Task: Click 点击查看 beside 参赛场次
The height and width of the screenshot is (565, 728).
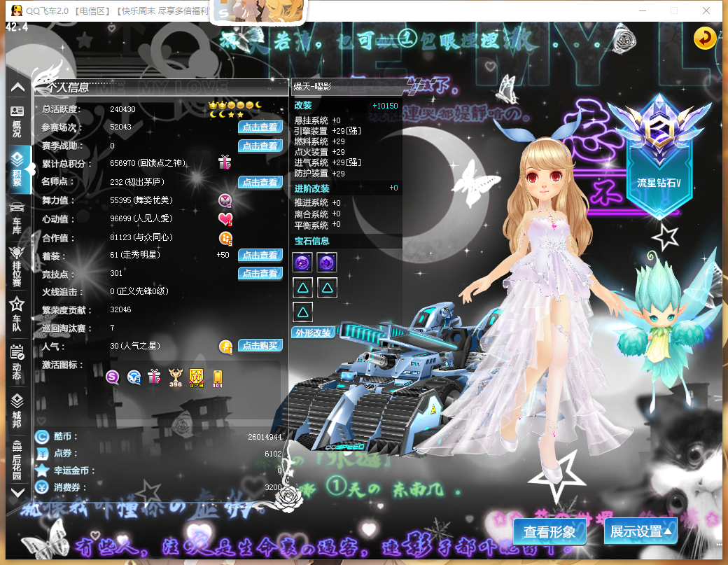Action: tap(260, 127)
